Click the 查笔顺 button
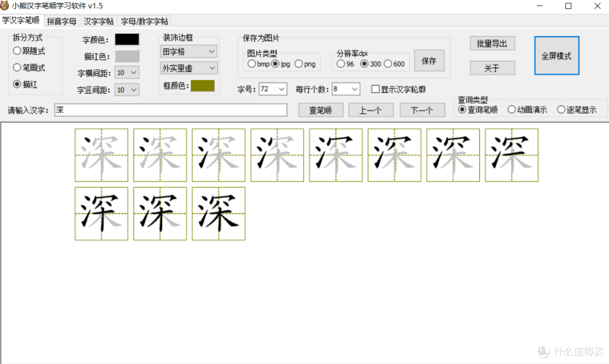The height and width of the screenshot is (364, 609). point(320,110)
